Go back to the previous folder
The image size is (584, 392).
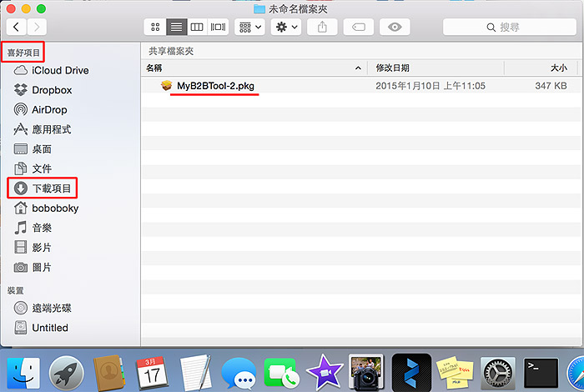click(x=17, y=27)
